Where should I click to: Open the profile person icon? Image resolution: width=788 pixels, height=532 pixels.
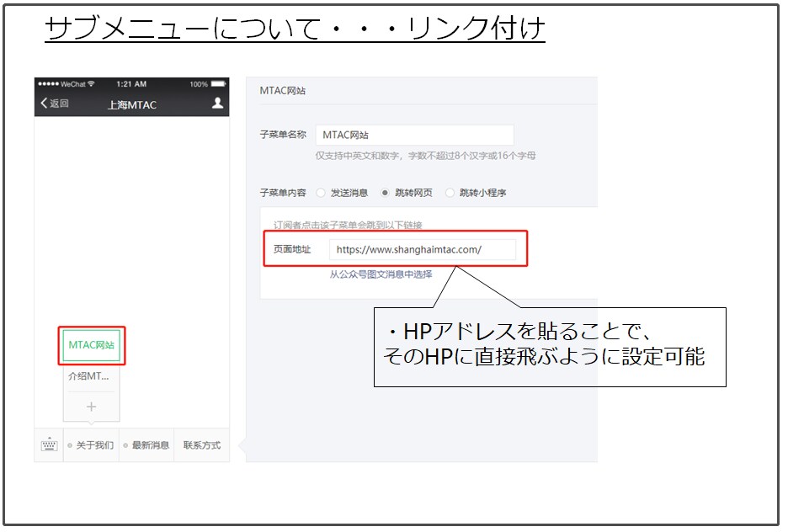(x=217, y=103)
